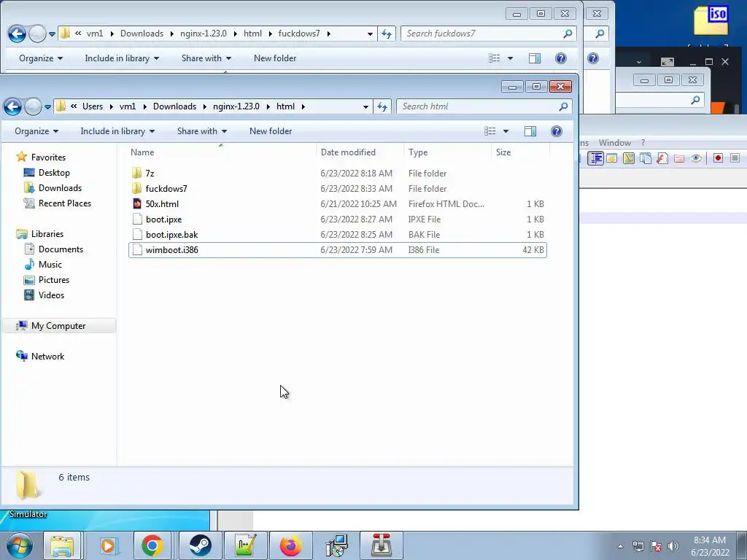Open Steam from the taskbar
The height and width of the screenshot is (560, 747).
(x=200, y=545)
